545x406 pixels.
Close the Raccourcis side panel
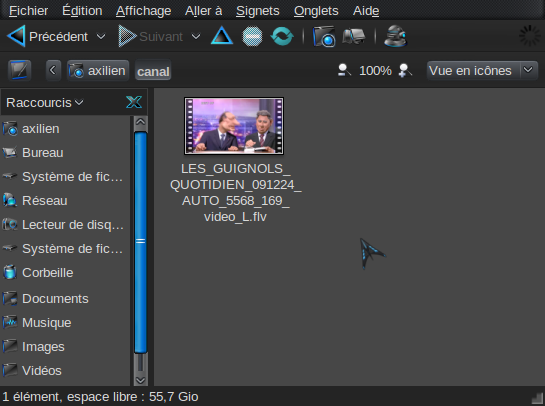[x=134, y=102]
